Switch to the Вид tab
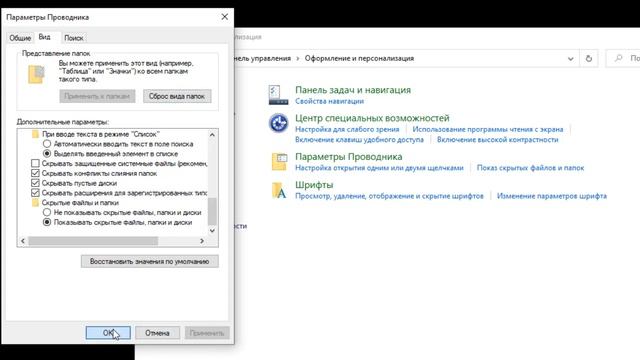 pyautogui.click(x=44, y=37)
